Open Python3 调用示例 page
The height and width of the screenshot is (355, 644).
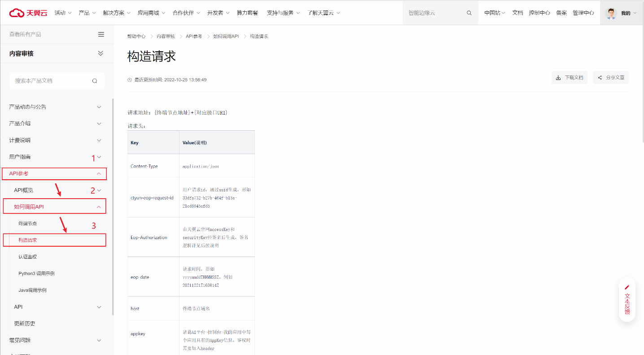tap(36, 274)
